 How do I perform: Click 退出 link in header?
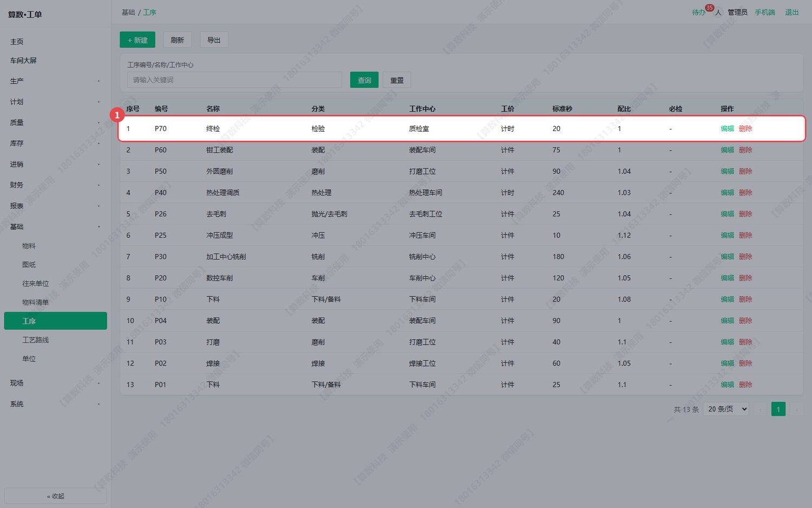[x=792, y=12]
